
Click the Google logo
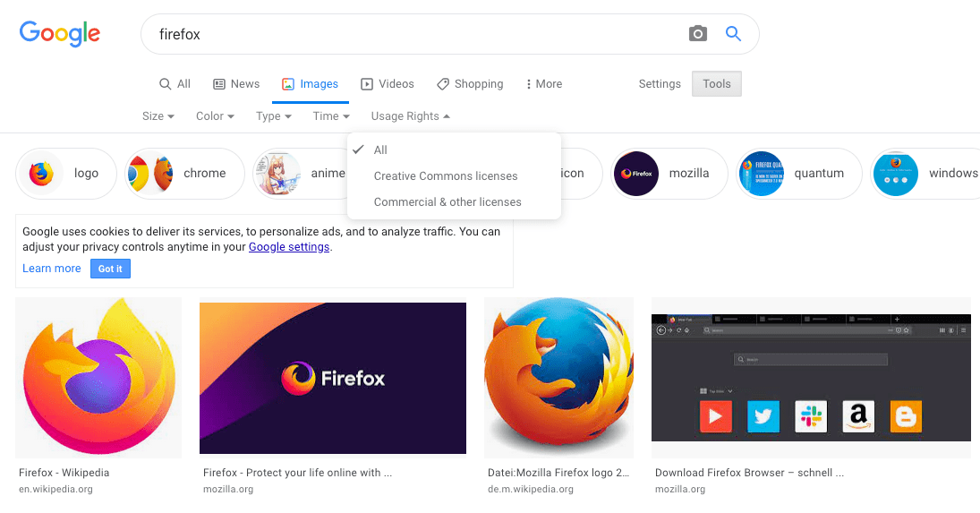[x=60, y=34]
